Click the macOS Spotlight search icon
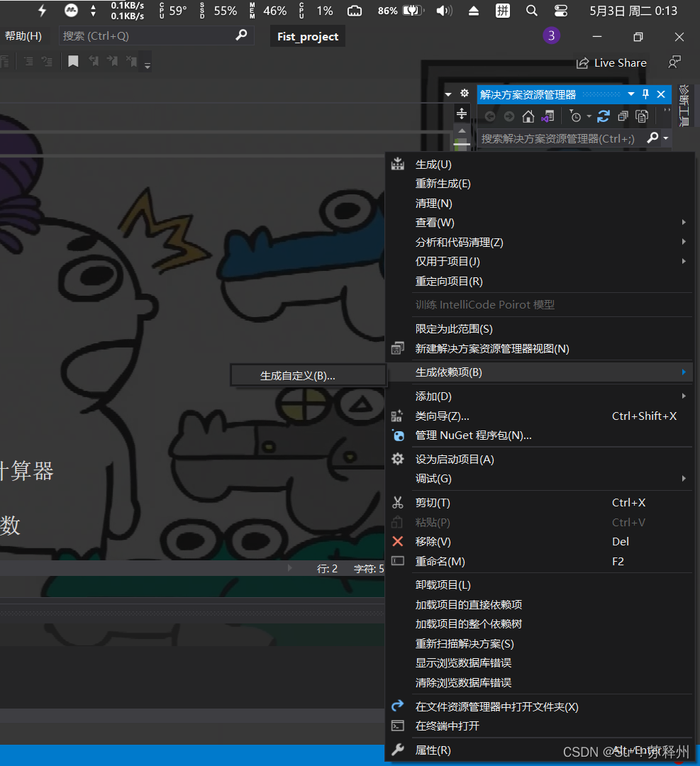700x766 pixels. click(531, 11)
